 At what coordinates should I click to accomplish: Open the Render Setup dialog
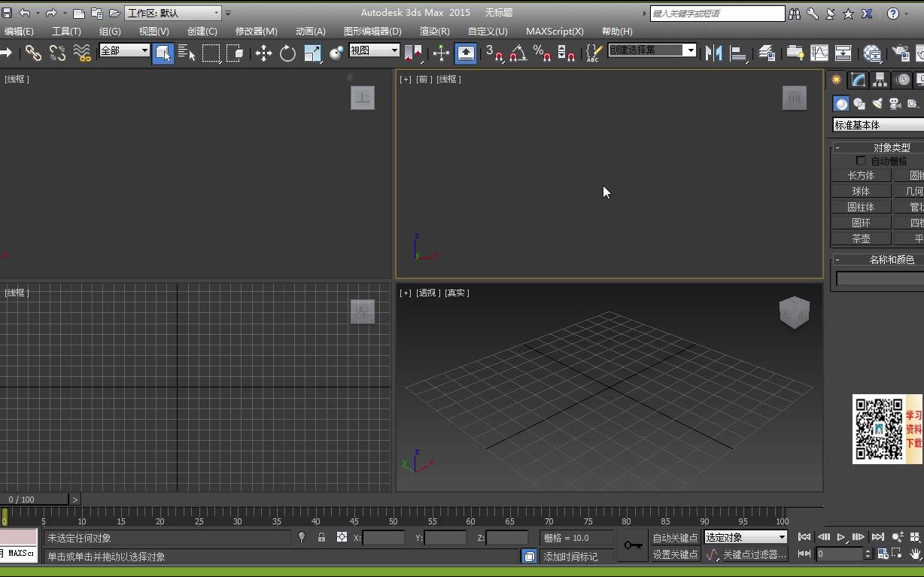871,53
